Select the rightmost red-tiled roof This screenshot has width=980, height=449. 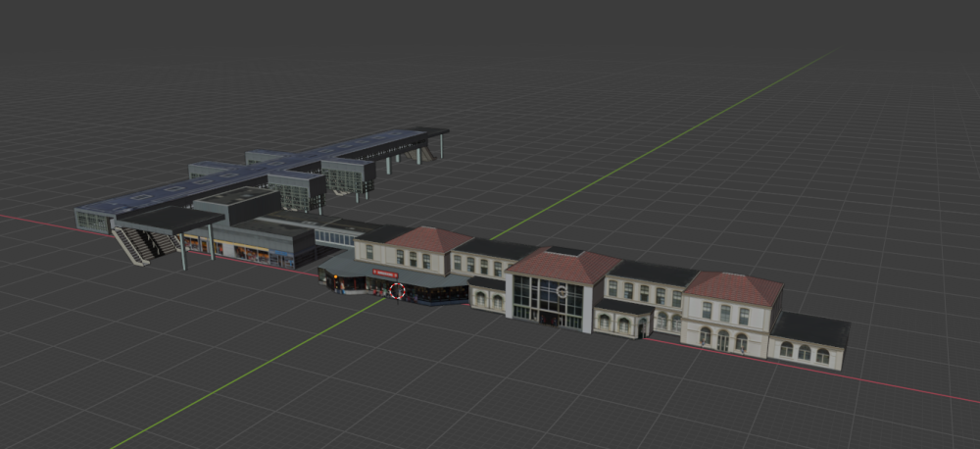click(734, 287)
